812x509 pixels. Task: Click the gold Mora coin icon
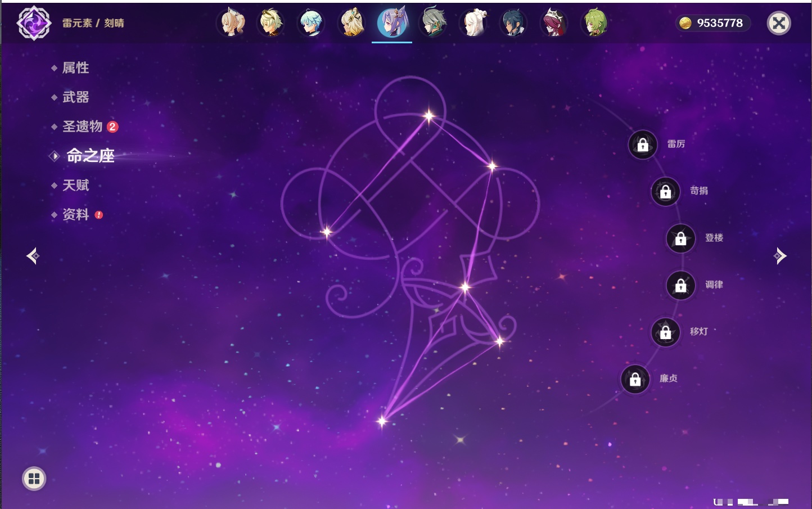pyautogui.click(x=685, y=23)
